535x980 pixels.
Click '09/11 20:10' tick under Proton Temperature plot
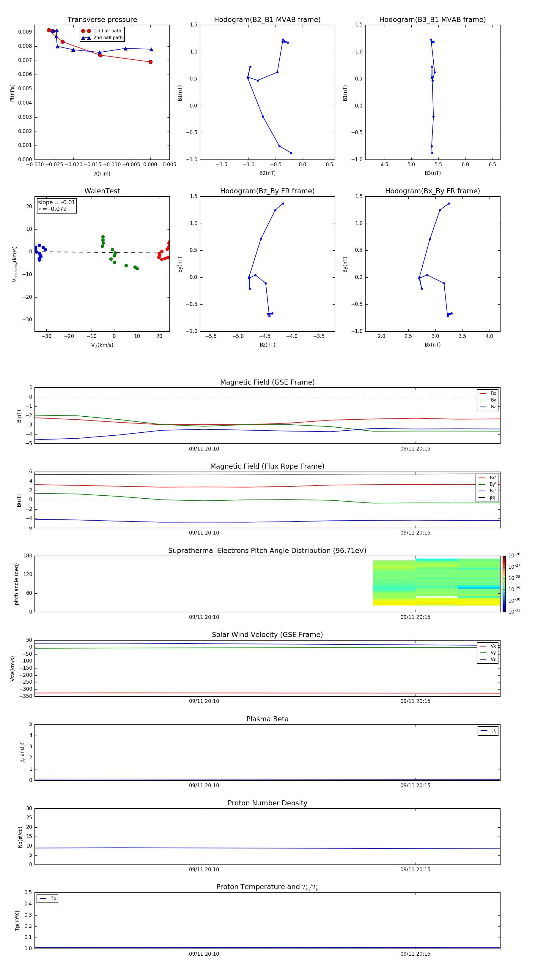[x=204, y=954]
